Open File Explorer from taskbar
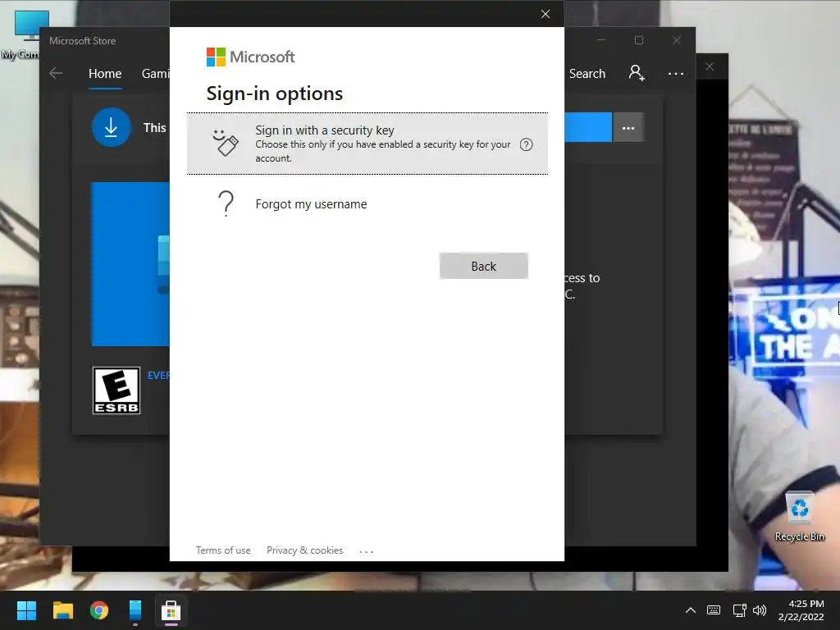 (x=62, y=610)
